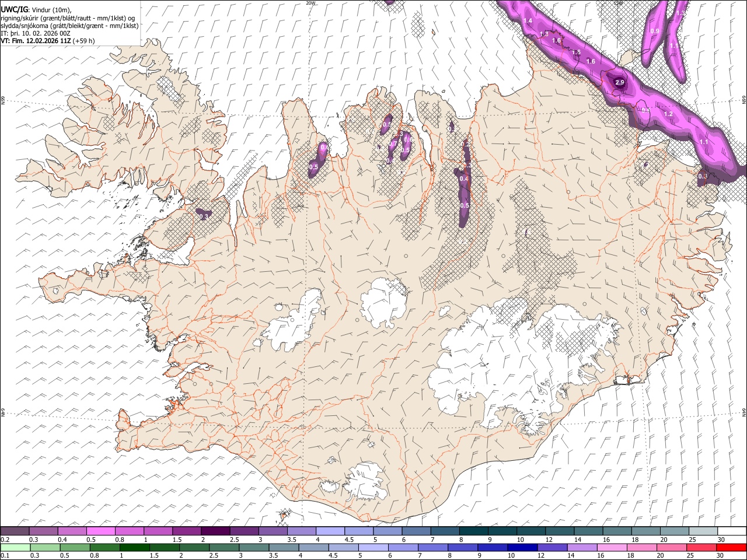Viewport: 747px width, 560px height.
Task: Click the 0.4 label in upper legend
Action: pos(62,539)
